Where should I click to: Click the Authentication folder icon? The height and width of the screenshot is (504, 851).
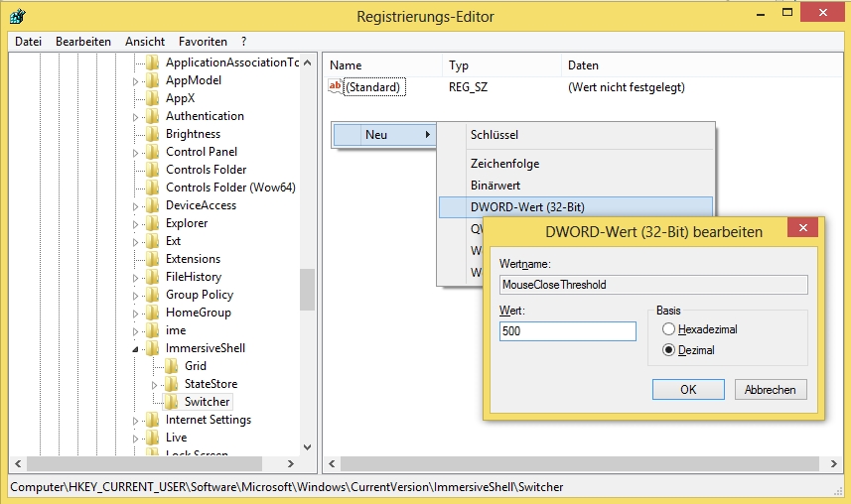[153, 116]
